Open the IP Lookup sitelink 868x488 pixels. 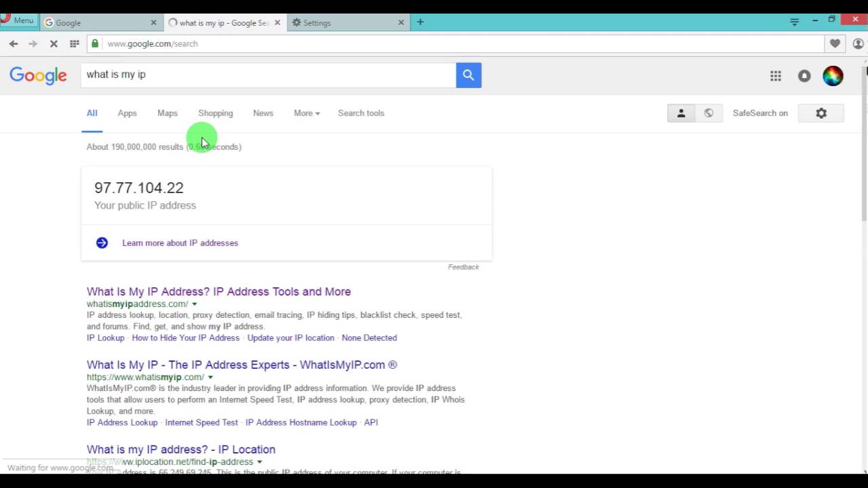(106, 338)
